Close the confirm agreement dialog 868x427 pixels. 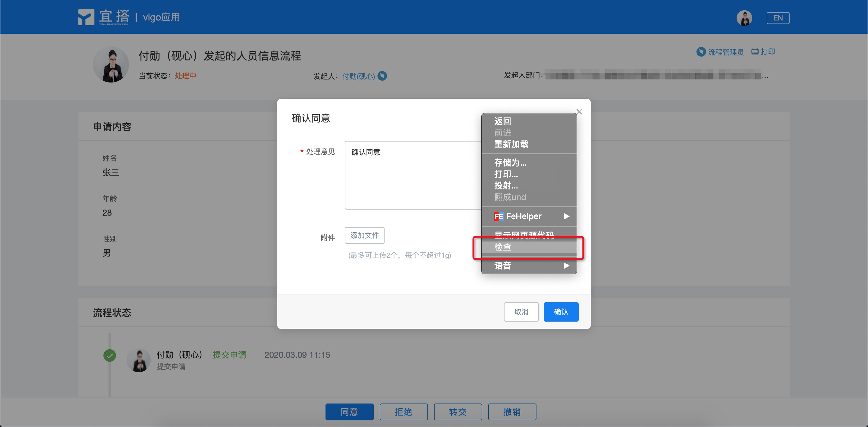(579, 112)
